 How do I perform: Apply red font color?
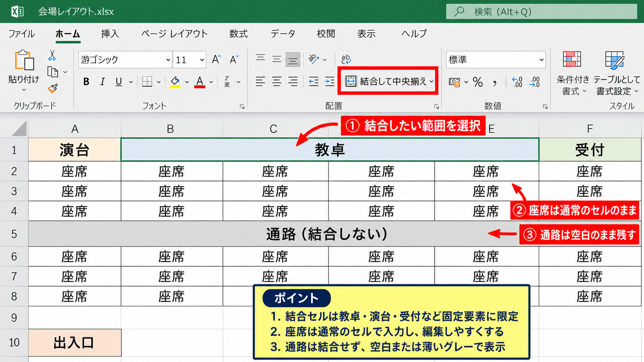tap(200, 82)
